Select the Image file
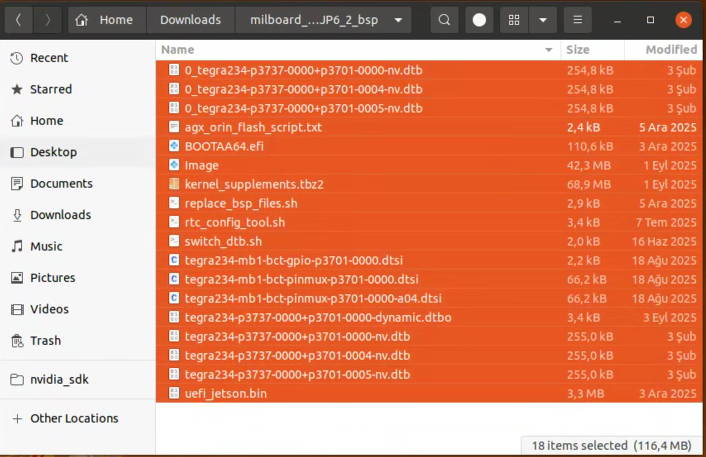Screen dimensions: 706x457 point(429,165)
